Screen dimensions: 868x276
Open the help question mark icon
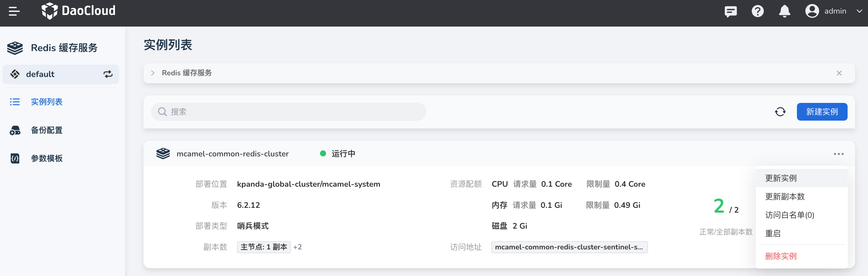pos(757,12)
